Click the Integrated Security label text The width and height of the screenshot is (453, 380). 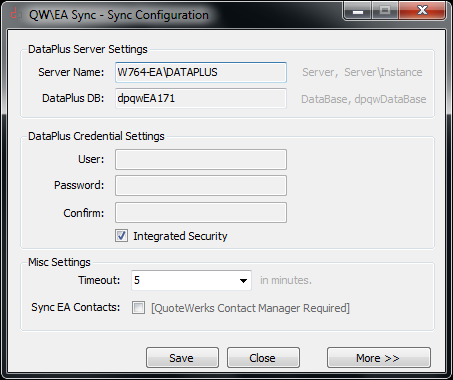coord(180,236)
